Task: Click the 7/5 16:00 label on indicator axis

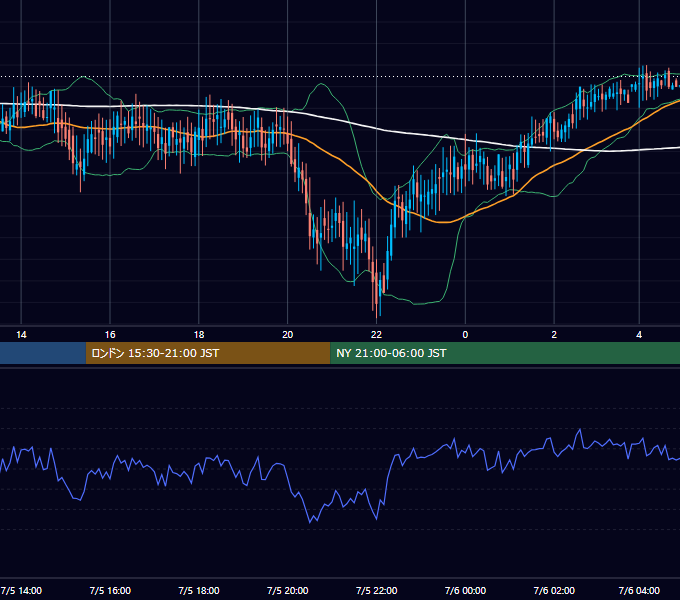Action: click(110, 590)
